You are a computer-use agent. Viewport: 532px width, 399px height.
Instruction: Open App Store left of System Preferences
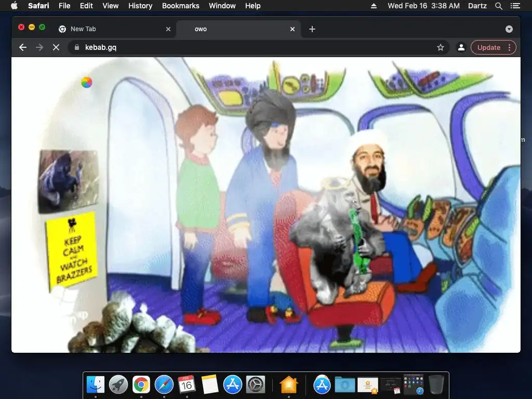coord(232,385)
